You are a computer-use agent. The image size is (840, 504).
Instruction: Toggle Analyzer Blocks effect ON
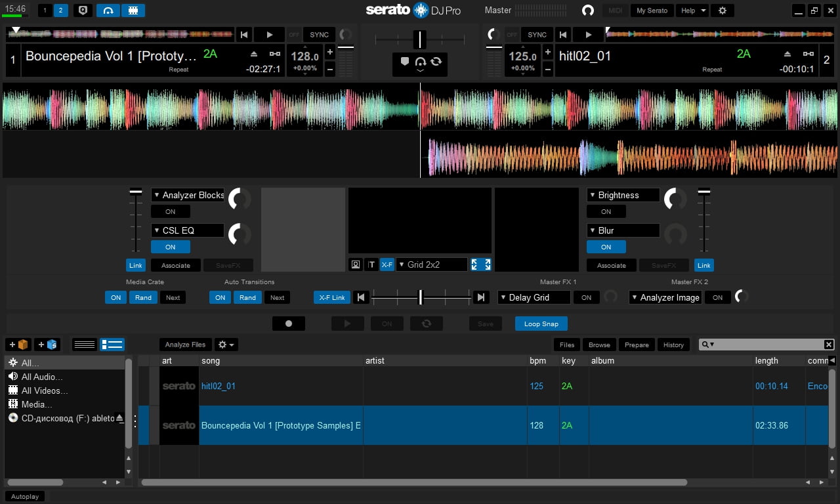point(171,211)
